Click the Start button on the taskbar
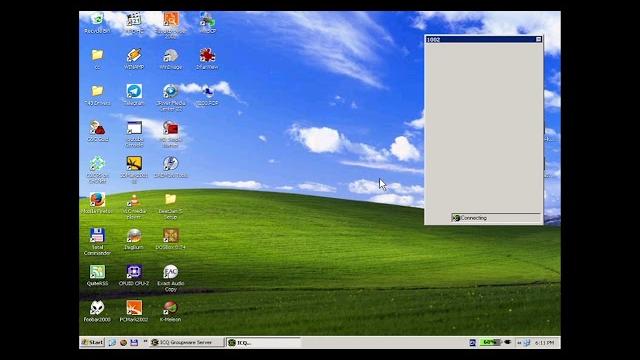Image resolution: width=640 pixels, height=360 pixels. click(93, 342)
